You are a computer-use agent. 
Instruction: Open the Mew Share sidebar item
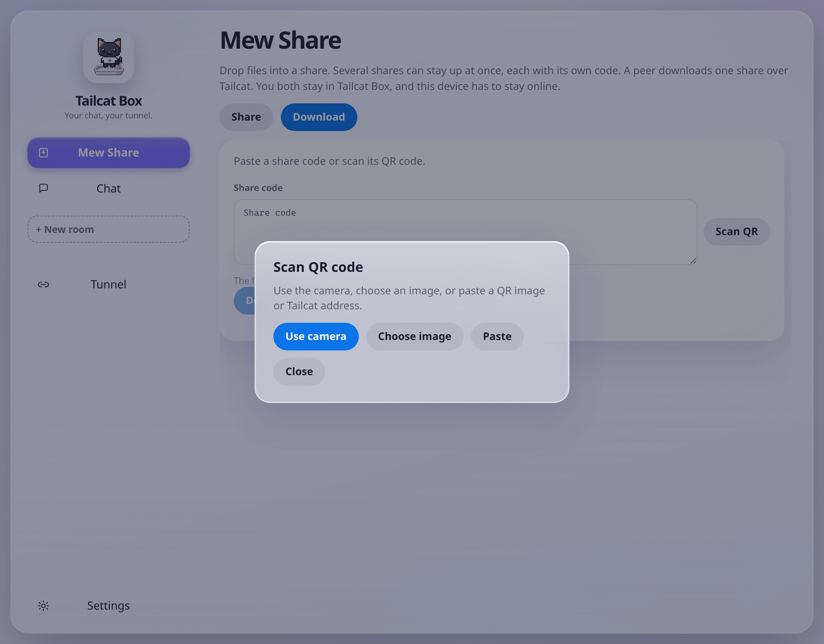click(109, 153)
